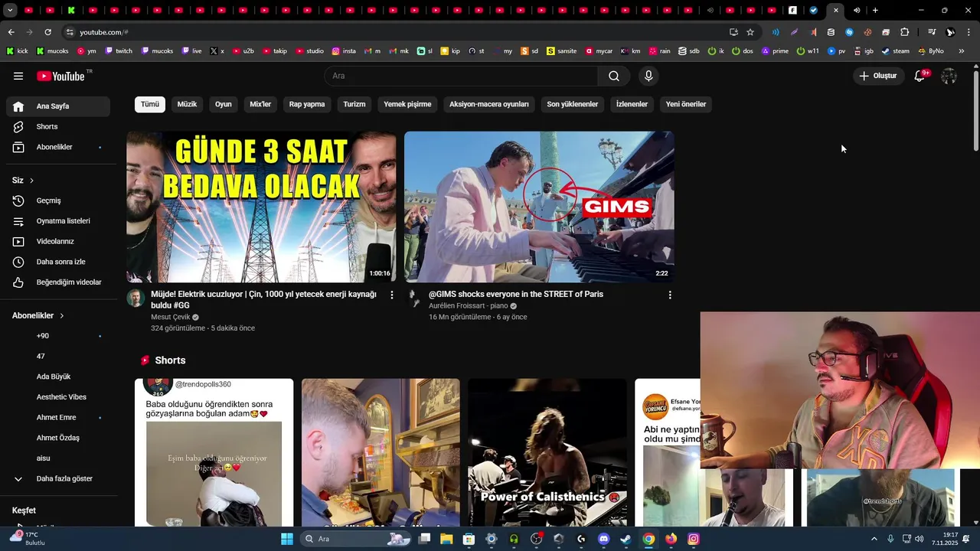Image resolution: width=980 pixels, height=551 pixels.
Task: Open the steam bookmark
Action: [x=896, y=51]
